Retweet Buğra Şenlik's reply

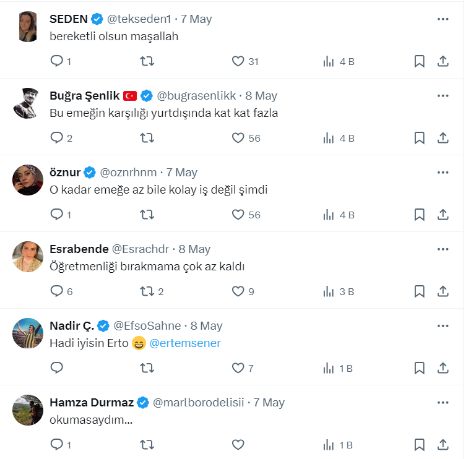tap(147, 138)
